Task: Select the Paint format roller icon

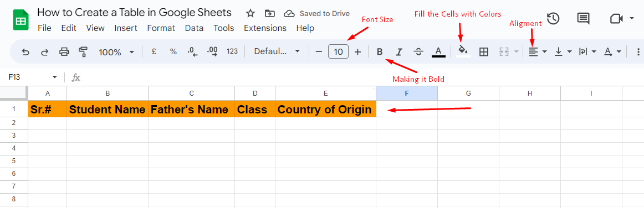Action: click(x=83, y=52)
